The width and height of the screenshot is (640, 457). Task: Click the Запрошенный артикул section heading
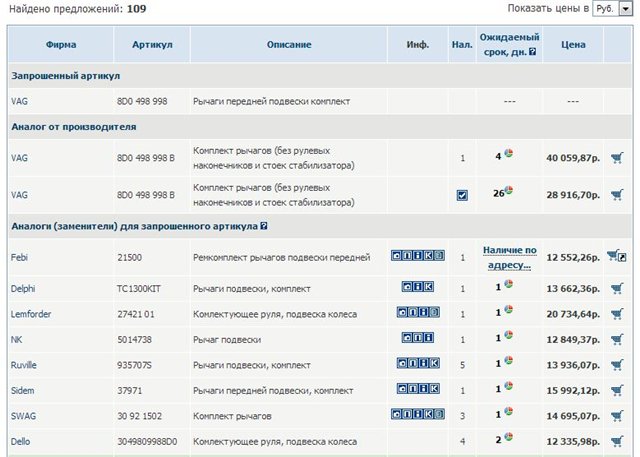click(x=66, y=76)
